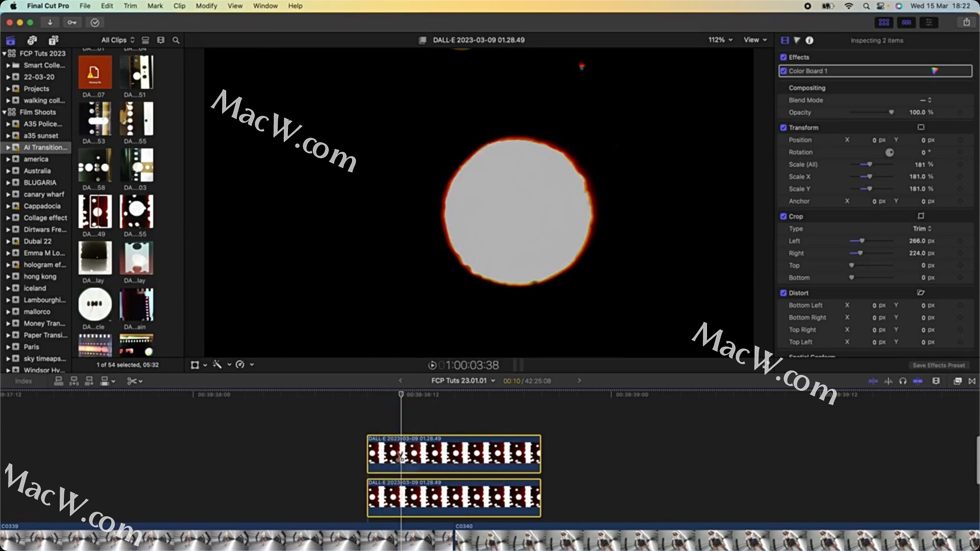Toggle clip appearance filmstrip icon in browser
The image size is (980, 551).
161,40
